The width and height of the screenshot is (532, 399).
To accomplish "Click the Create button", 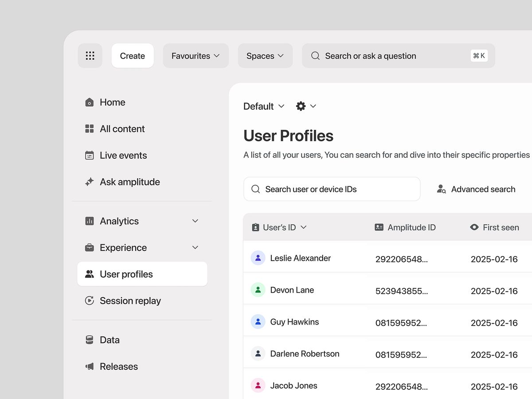I will pos(133,56).
